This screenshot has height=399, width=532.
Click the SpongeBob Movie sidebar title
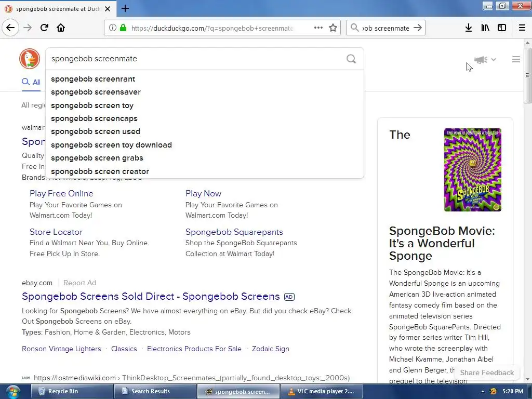pyautogui.click(x=442, y=243)
